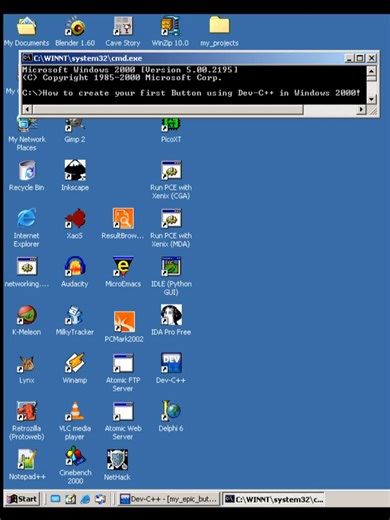Click the cmd horizontal scroll left arrow

27,109
